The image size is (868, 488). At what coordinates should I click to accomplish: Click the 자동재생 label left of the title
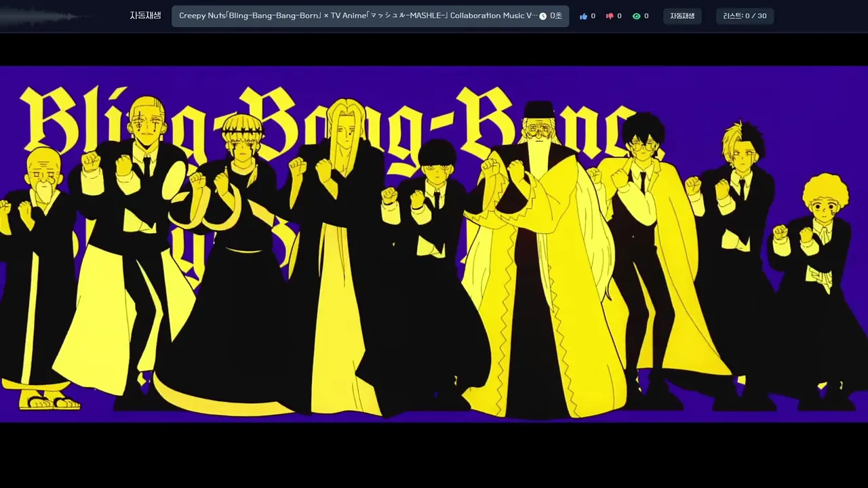[x=145, y=16]
